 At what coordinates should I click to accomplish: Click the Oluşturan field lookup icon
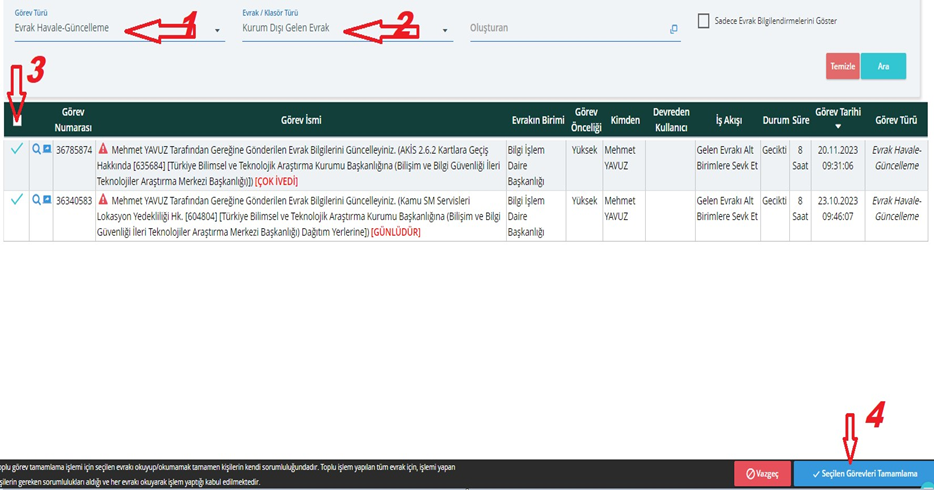pos(674,29)
